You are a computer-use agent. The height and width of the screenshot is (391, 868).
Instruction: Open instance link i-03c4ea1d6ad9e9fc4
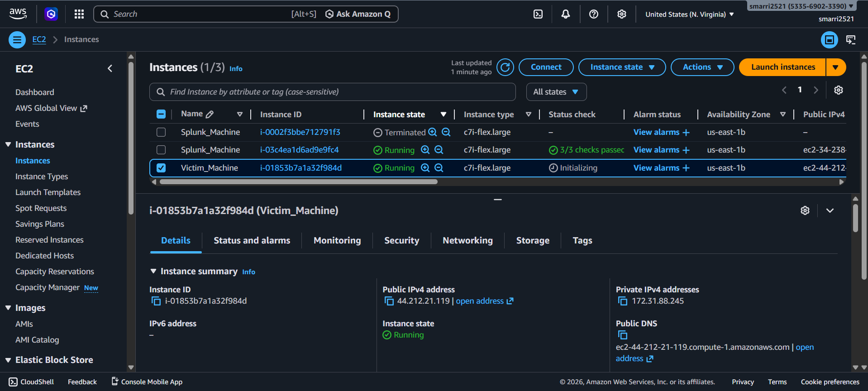point(299,150)
